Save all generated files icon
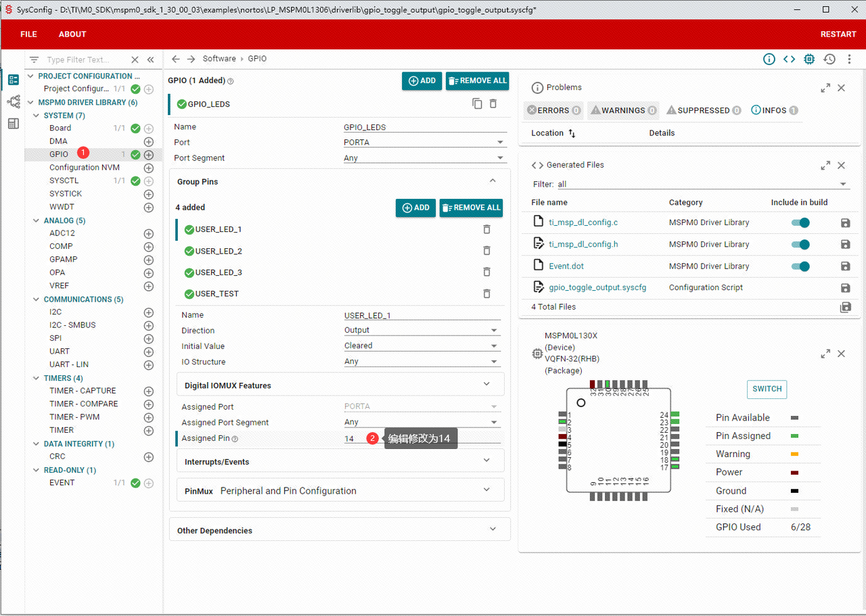The image size is (866, 616). pos(845,307)
